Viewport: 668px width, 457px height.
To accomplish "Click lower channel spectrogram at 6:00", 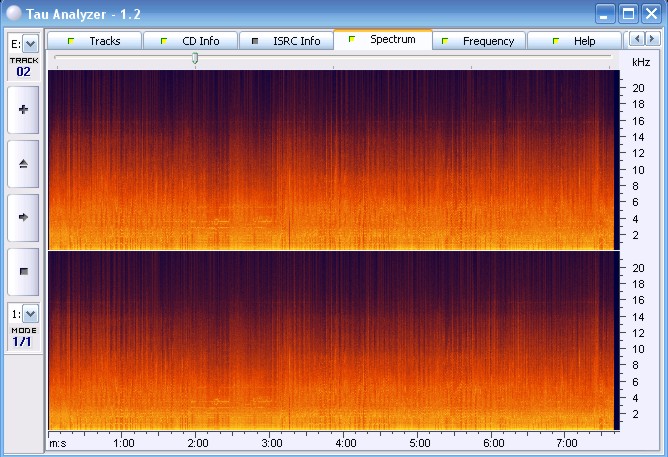I will click(x=493, y=340).
